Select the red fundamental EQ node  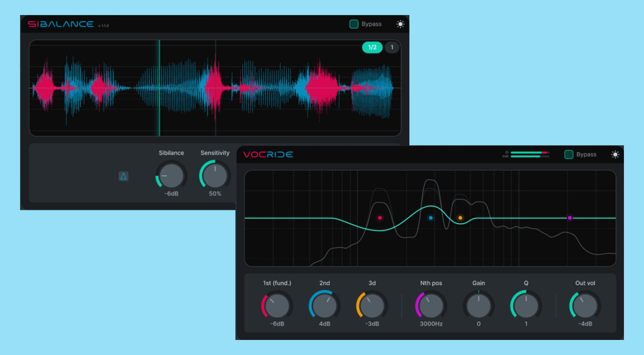tap(379, 218)
